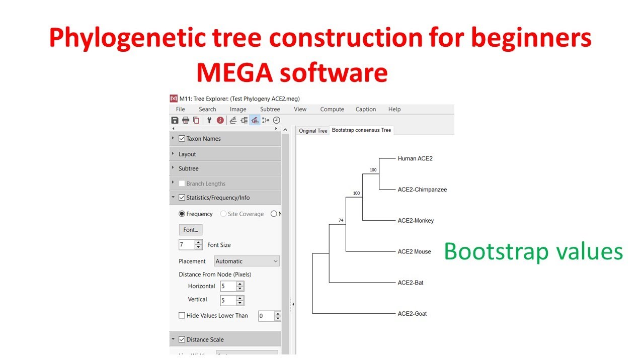Click the floppy-disk Save icon
This screenshot has width=644, height=362.
(175, 120)
